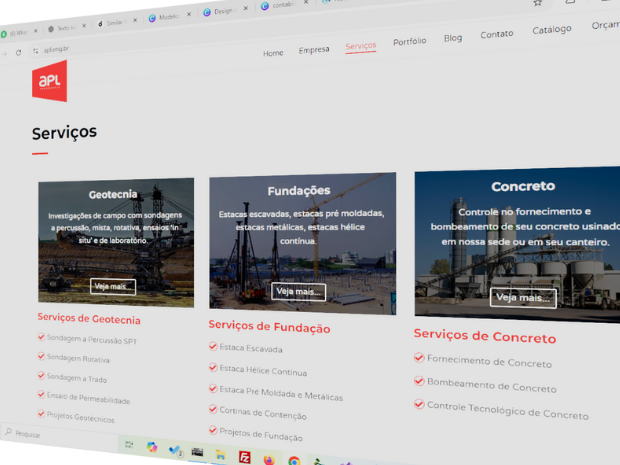Open Copilot icon in the taskbar
The width and height of the screenshot is (620, 465).
(x=152, y=447)
